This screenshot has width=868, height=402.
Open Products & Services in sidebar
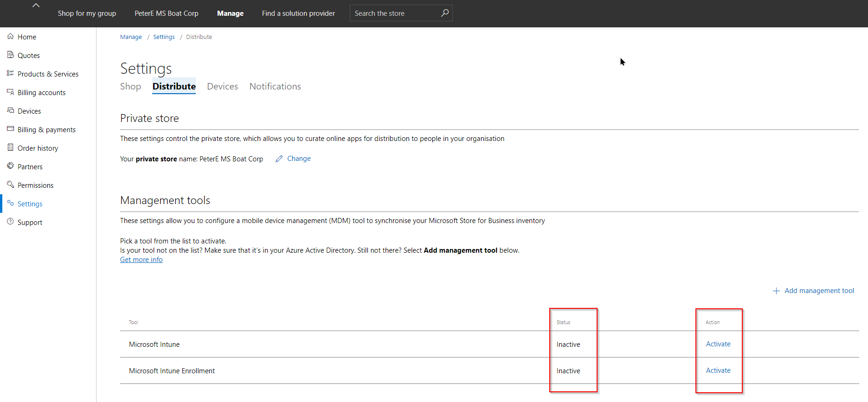(48, 74)
